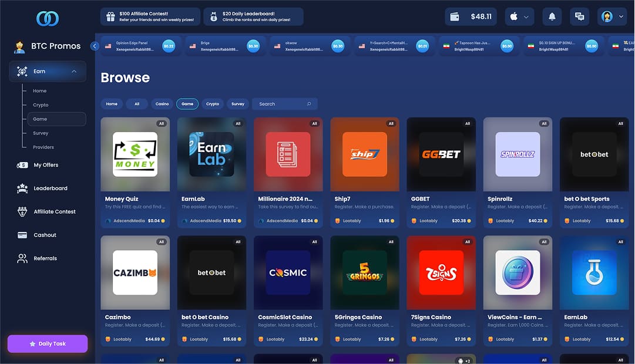Select the Game filter tab
Screen dimensions: 635x364
pos(187,104)
